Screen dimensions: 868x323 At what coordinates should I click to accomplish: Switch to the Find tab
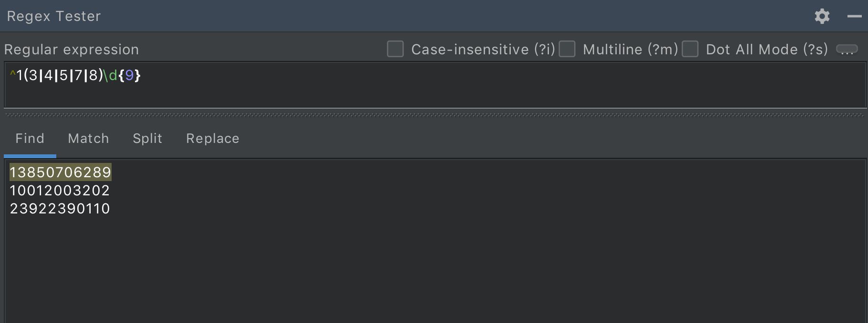pos(30,139)
